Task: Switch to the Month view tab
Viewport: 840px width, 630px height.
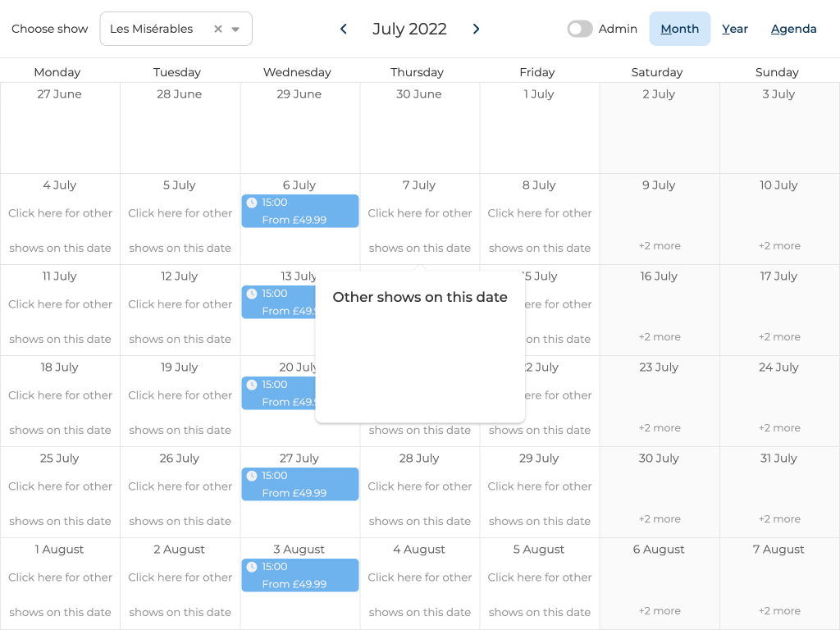Action: click(679, 29)
